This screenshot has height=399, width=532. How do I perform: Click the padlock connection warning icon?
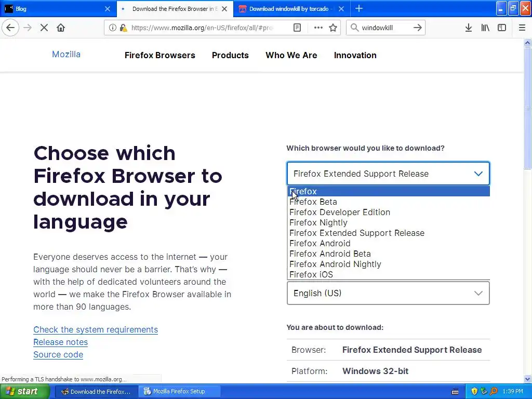[x=123, y=28]
